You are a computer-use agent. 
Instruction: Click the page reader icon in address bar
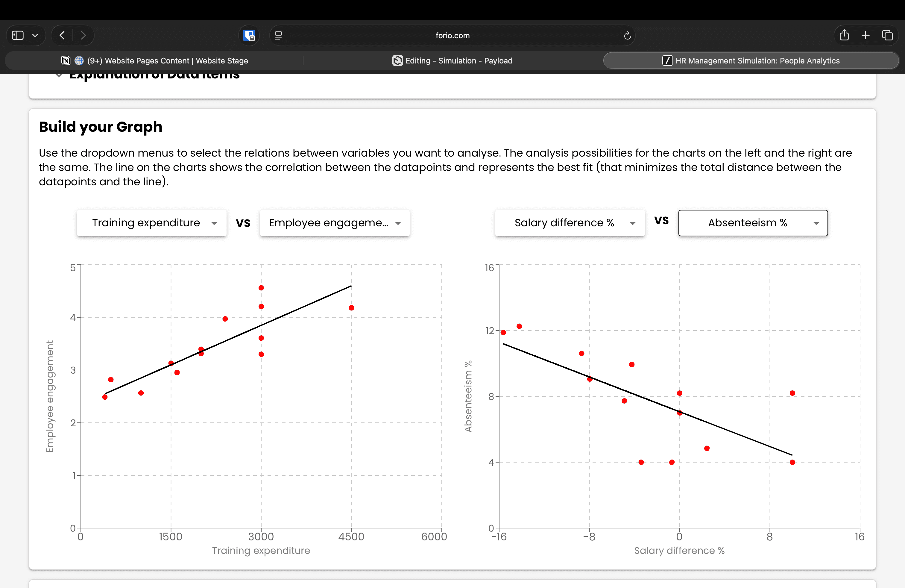coord(278,35)
